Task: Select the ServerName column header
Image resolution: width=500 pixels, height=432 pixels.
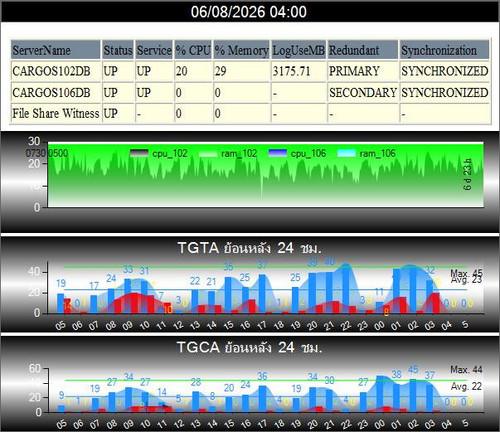Action: pyautogui.click(x=56, y=50)
